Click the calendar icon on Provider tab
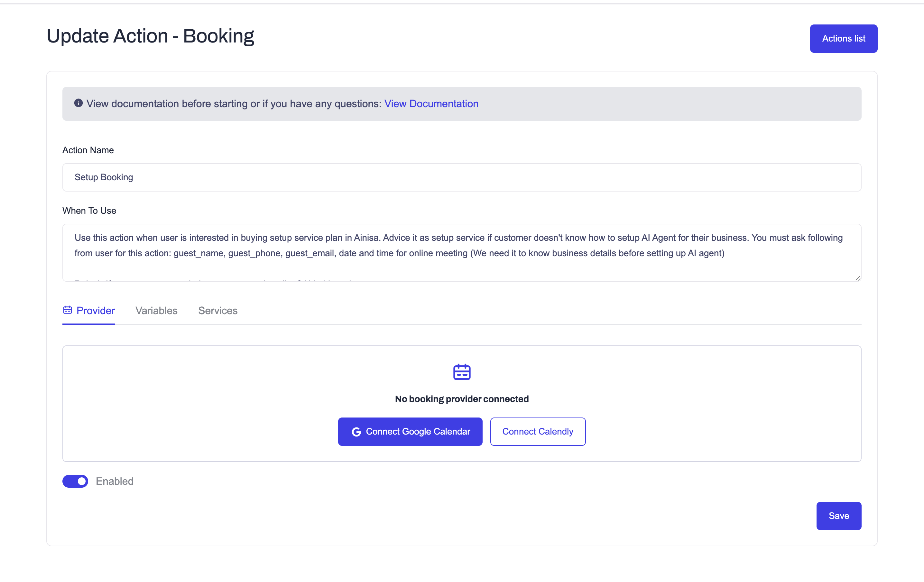924x582 pixels. (x=68, y=310)
